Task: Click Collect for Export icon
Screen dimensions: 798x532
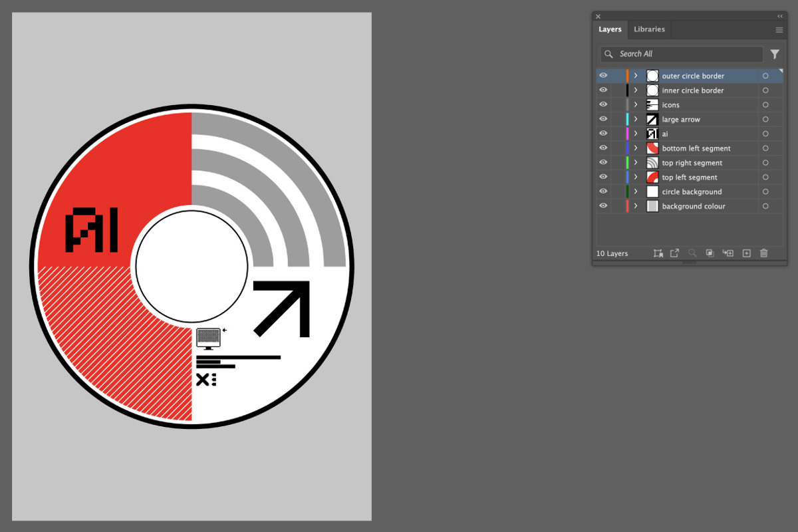Action: click(x=658, y=253)
